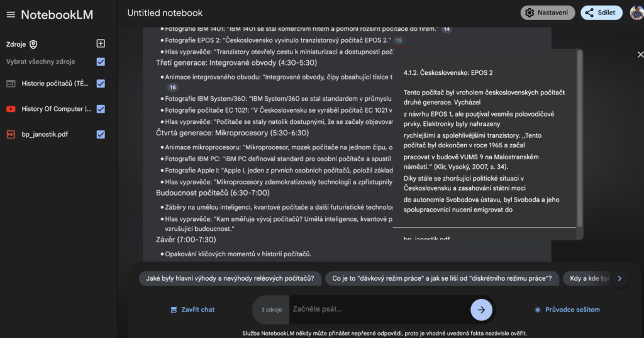
Task: Click the YouTube source icon
Action: 11,109
